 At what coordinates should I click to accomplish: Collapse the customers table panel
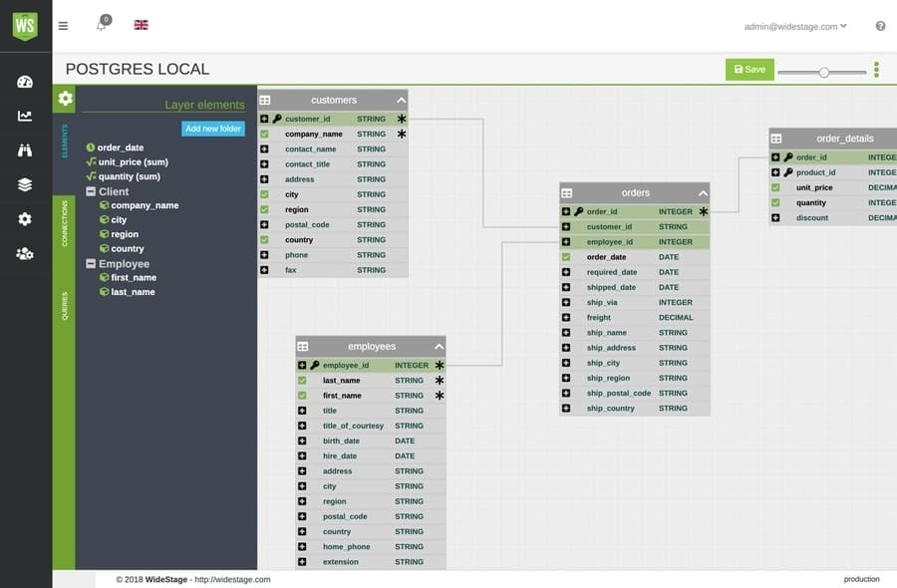[x=401, y=100]
